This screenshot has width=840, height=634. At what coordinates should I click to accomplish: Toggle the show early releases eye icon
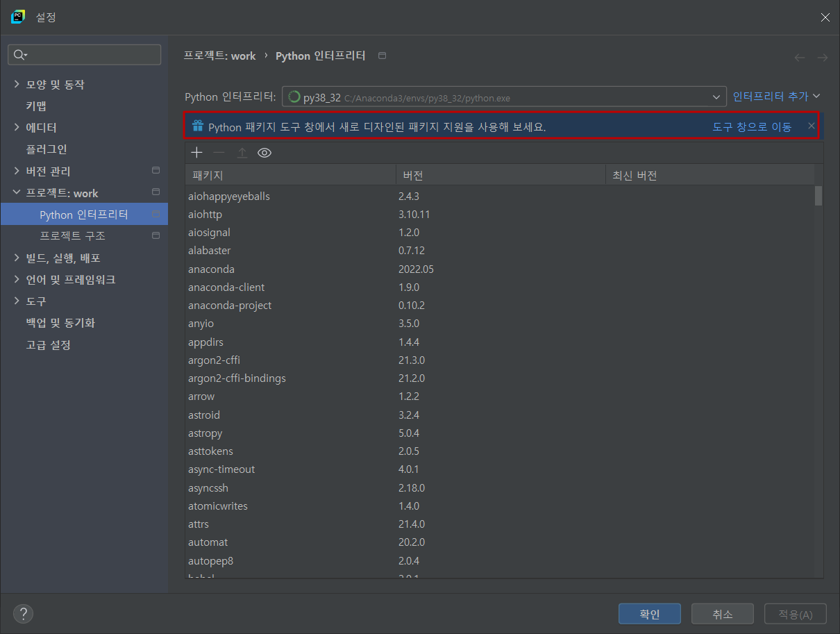264,153
